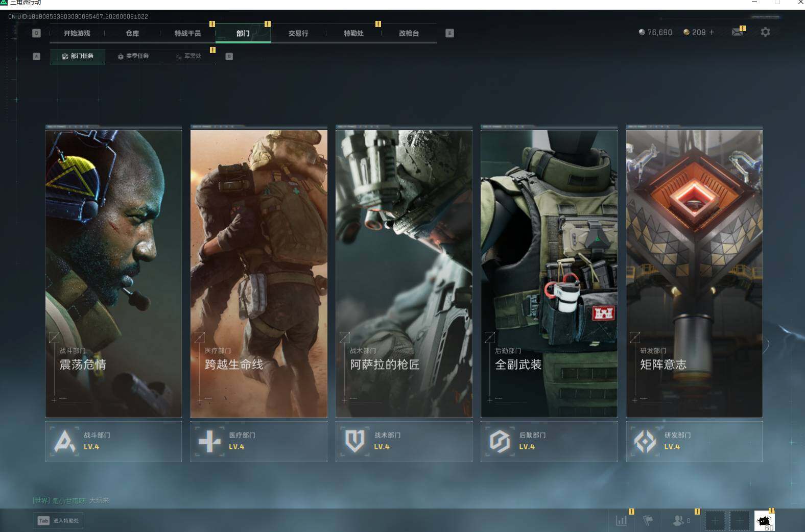This screenshot has width=805, height=532.
Task: Open the 交易行 tab
Action: click(298, 33)
